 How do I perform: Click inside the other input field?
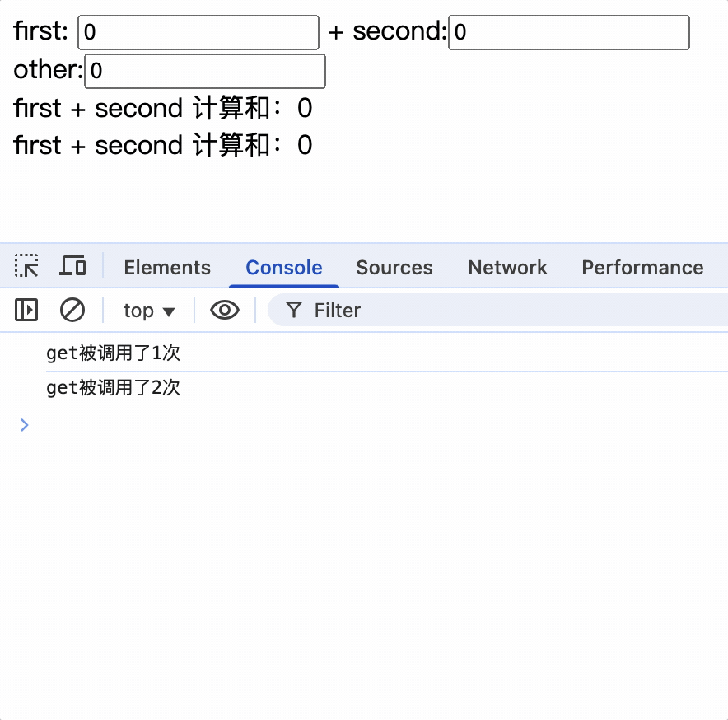[x=205, y=71]
